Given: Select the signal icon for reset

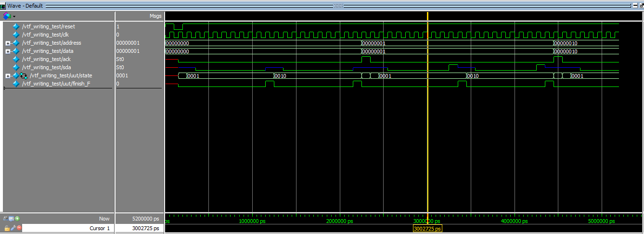Looking at the screenshot, I should (x=16, y=26).
